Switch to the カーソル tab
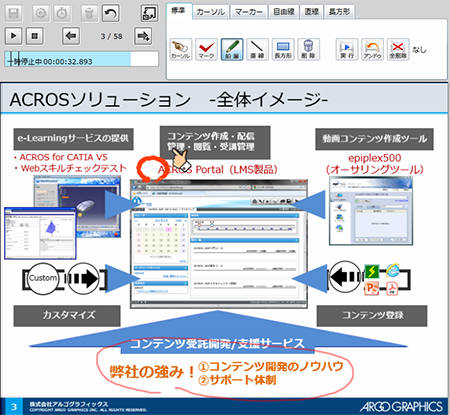 click(211, 12)
